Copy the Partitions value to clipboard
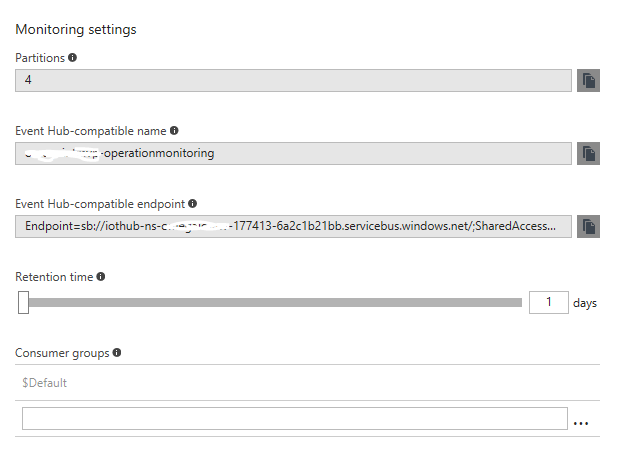The image size is (629, 452). tap(589, 81)
